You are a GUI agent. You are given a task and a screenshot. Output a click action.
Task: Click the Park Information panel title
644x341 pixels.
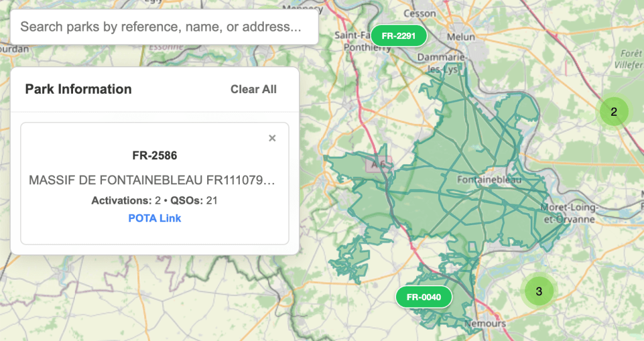click(78, 89)
